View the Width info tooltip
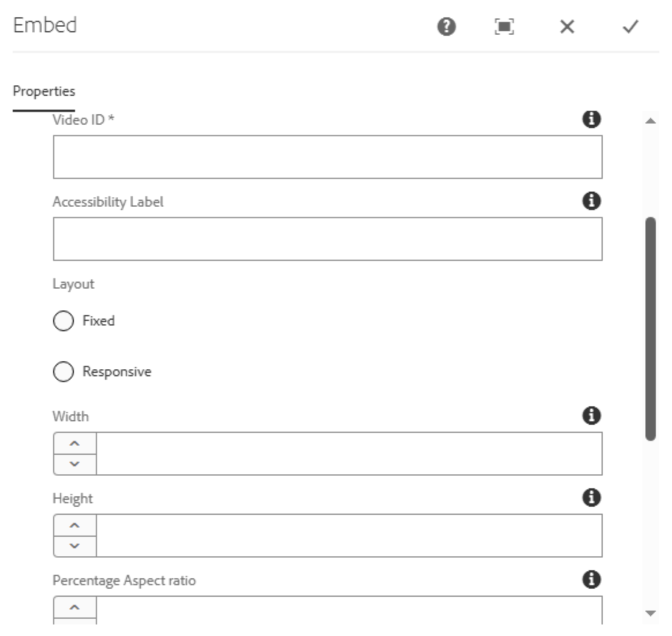Screen dimensions: 672x636 point(592,414)
